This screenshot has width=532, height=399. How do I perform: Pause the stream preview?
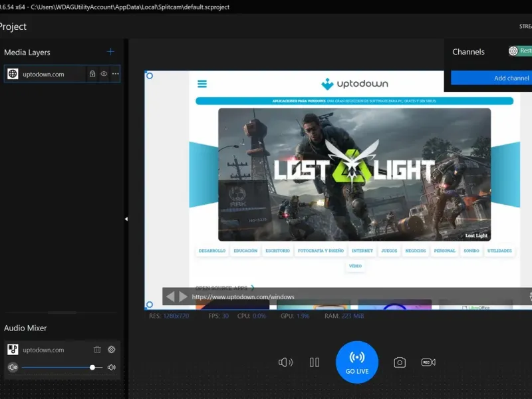[315, 362]
